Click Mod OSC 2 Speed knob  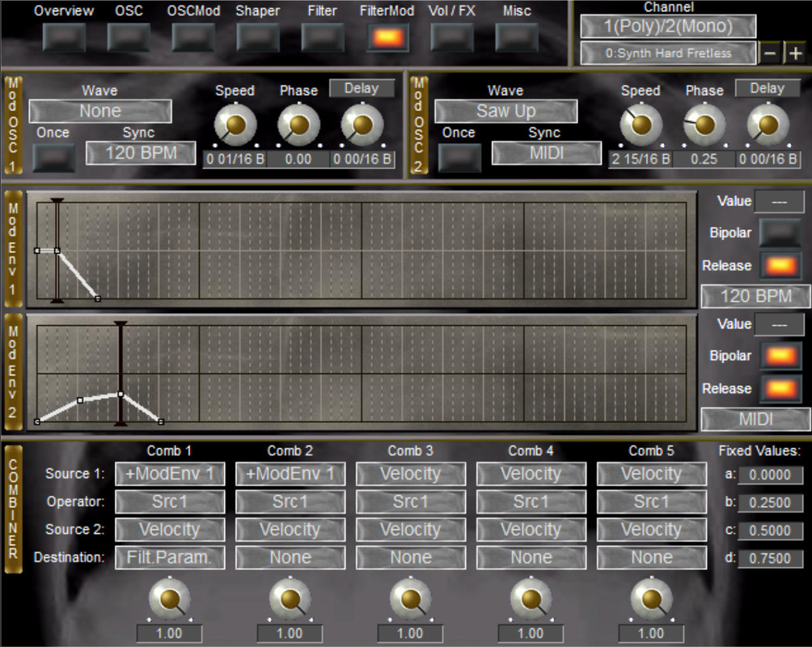click(641, 125)
